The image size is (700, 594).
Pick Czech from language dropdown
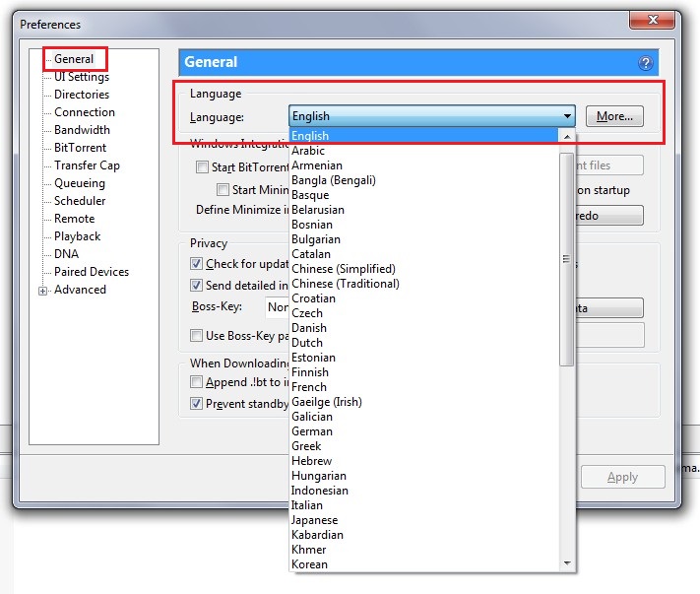(424, 312)
